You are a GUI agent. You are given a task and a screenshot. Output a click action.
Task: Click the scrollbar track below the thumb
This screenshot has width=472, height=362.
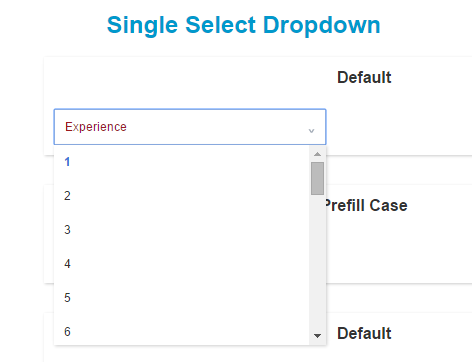pyautogui.click(x=317, y=262)
